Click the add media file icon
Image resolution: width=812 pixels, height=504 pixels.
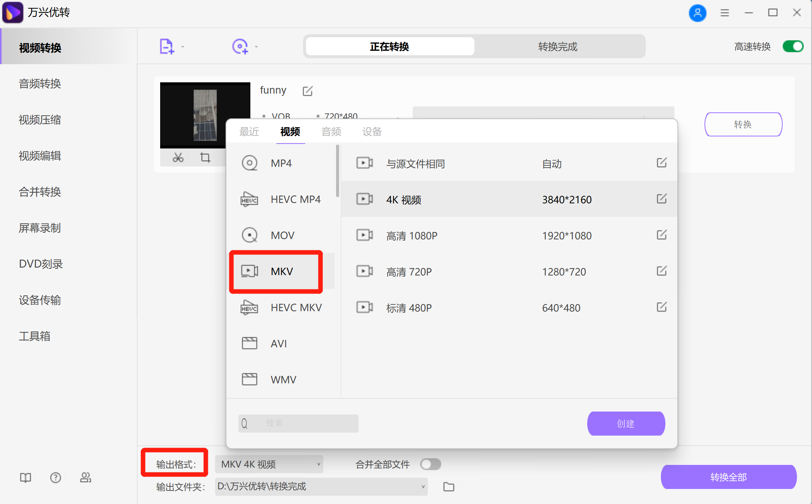click(167, 46)
